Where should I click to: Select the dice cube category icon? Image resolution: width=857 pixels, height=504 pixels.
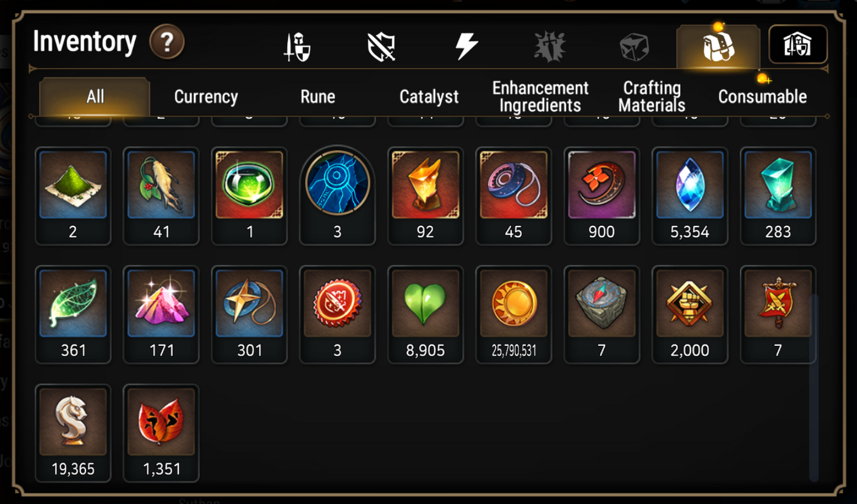[x=634, y=47]
